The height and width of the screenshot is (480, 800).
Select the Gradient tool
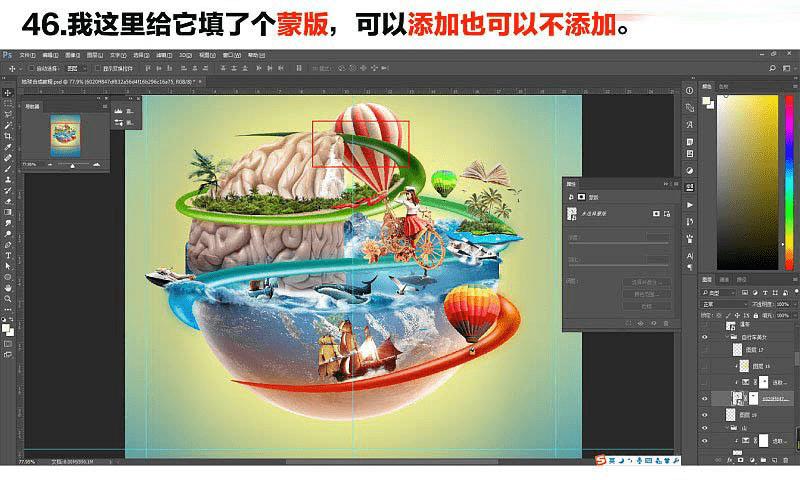[x=8, y=212]
